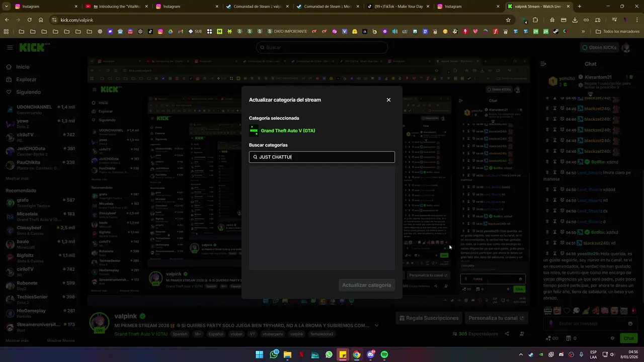Image resolution: width=644 pixels, height=362 pixels.
Task: Open browser extensions puzzle icon
Action: (x=535, y=20)
